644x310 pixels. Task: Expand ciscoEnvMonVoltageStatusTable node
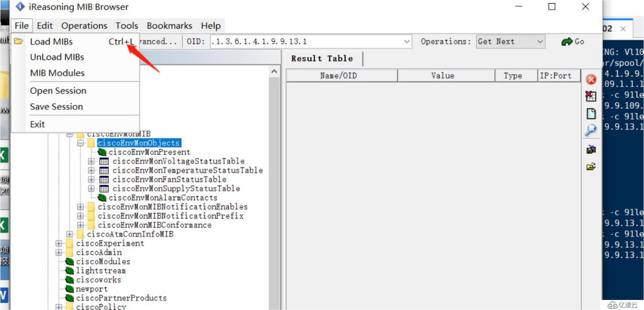[91, 161]
